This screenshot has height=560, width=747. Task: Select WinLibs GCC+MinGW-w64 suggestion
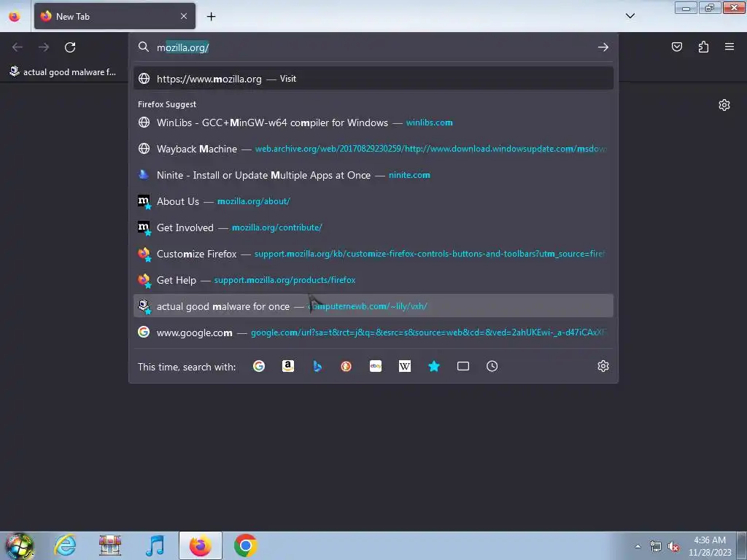click(x=373, y=122)
